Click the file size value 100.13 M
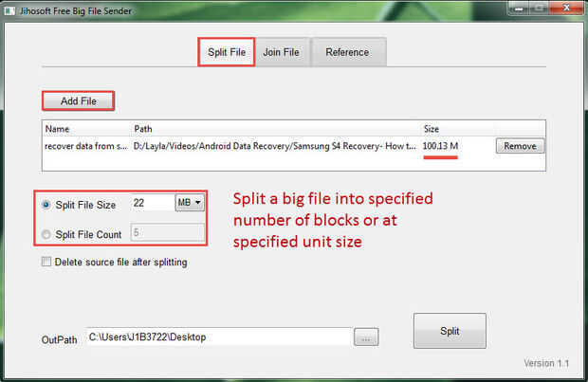 (440, 146)
